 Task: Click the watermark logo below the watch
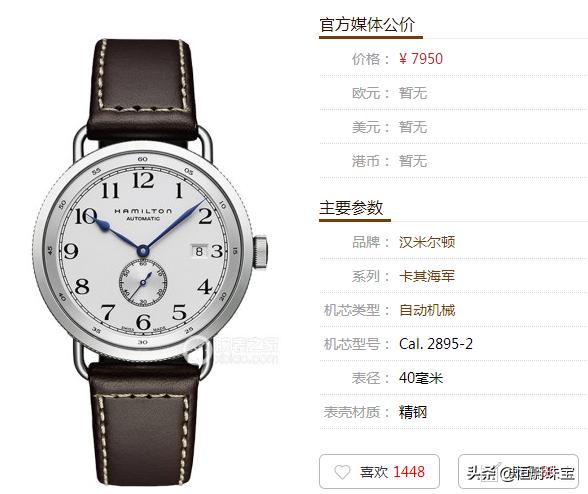233,350
